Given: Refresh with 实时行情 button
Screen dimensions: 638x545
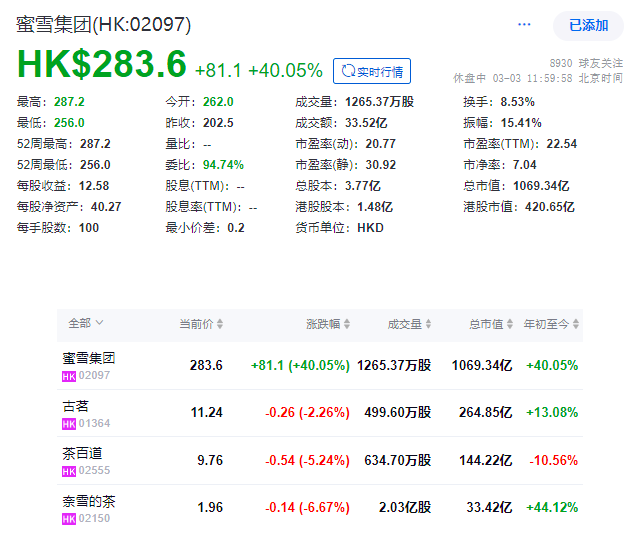Looking at the screenshot, I should pyautogui.click(x=372, y=71).
